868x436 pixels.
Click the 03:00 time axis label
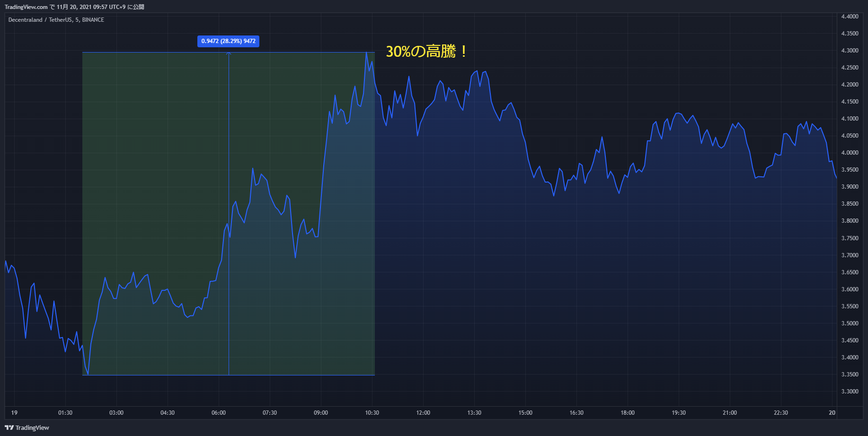(116, 413)
